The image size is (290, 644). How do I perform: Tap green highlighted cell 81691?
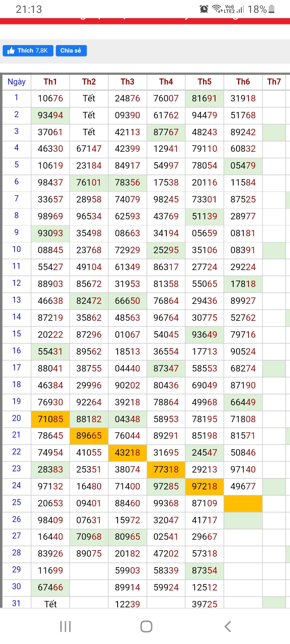click(205, 98)
